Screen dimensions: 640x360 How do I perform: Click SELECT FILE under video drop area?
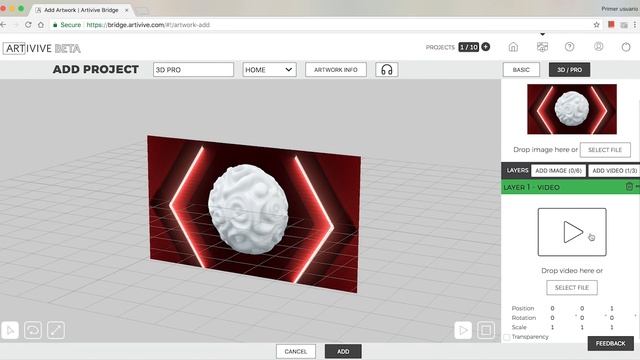coord(572,287)
